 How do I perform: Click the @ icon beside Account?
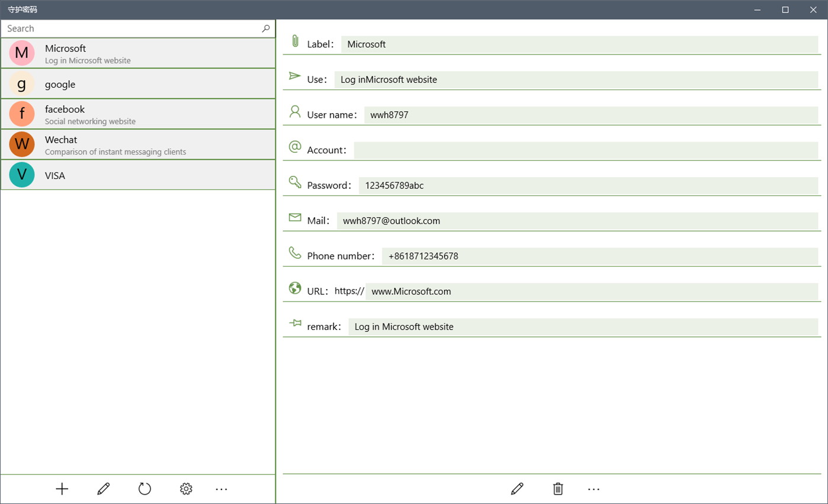coord(295,147)
